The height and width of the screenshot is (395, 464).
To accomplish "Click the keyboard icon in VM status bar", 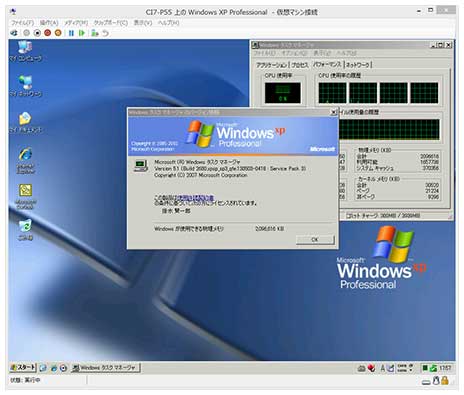I will click(426, 382).
